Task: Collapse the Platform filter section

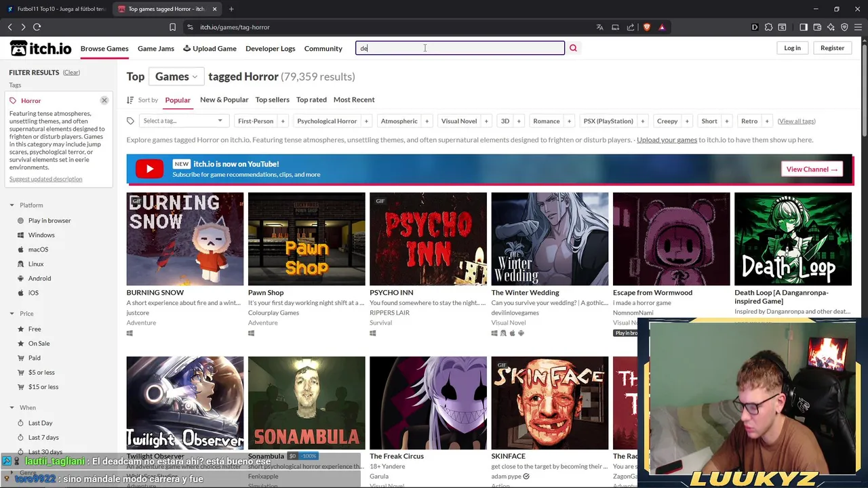Action: pos(26,205)
